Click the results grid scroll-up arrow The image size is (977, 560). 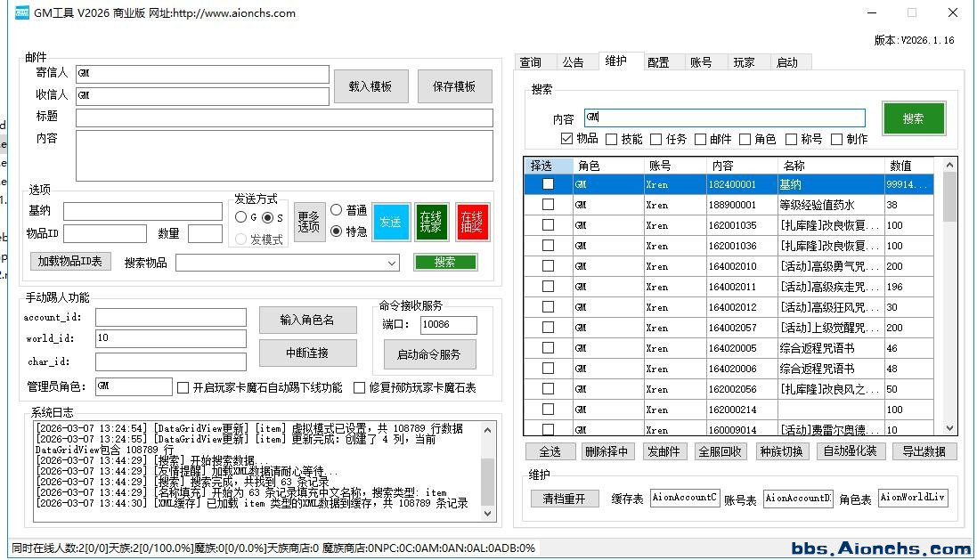949,165
